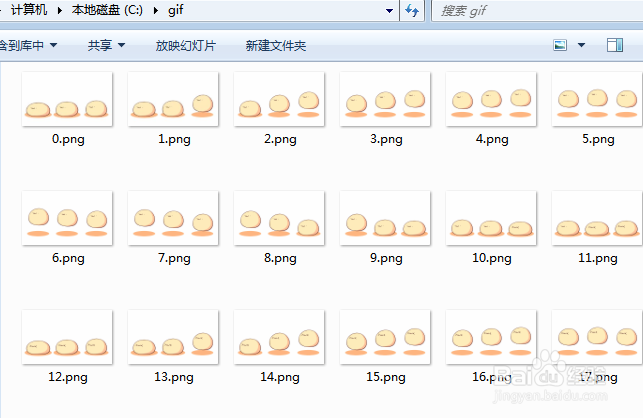Click the 12.png file name label
The width and height of the screenshot is (643, 418).
68,377
